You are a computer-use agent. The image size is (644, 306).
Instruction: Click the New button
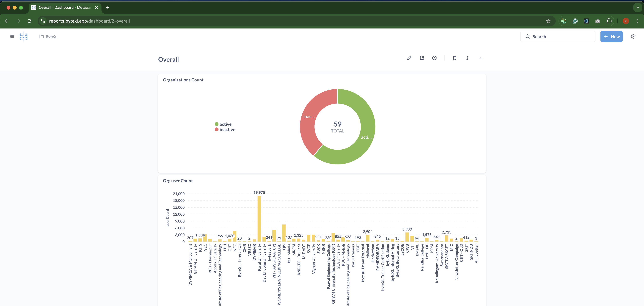611,36
